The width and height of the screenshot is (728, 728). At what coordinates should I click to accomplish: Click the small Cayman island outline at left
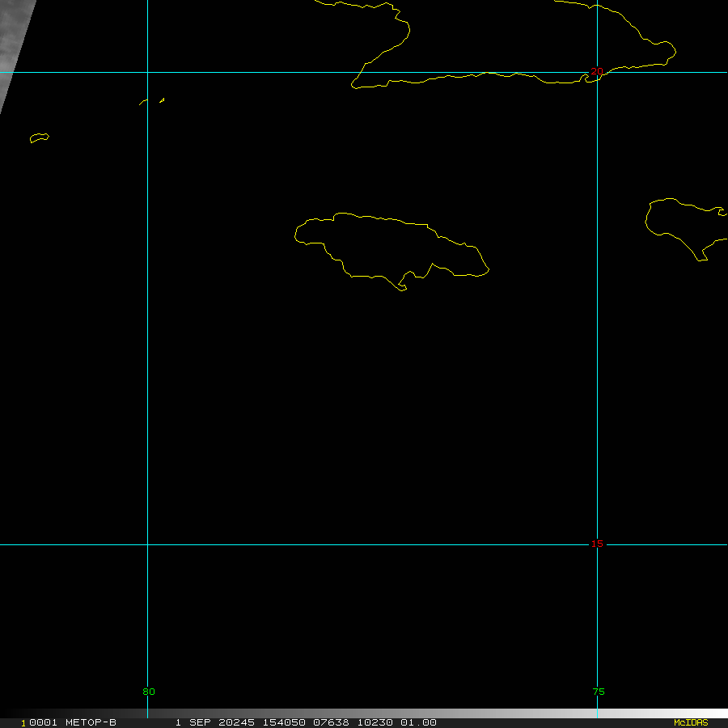tap(39, 138)
